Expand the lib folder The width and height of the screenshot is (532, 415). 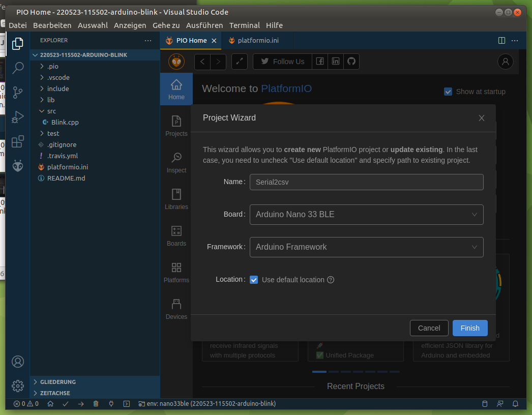coord(95,100)
